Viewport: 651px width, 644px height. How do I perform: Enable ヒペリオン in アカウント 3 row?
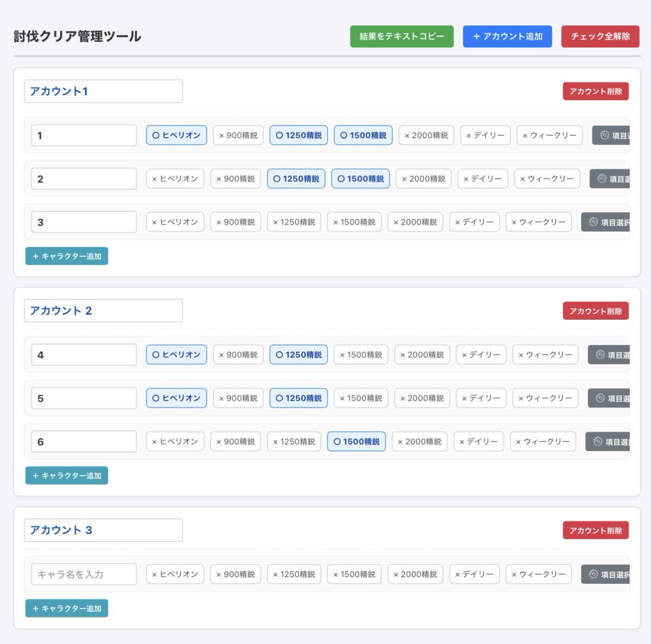tap(175, 574)
